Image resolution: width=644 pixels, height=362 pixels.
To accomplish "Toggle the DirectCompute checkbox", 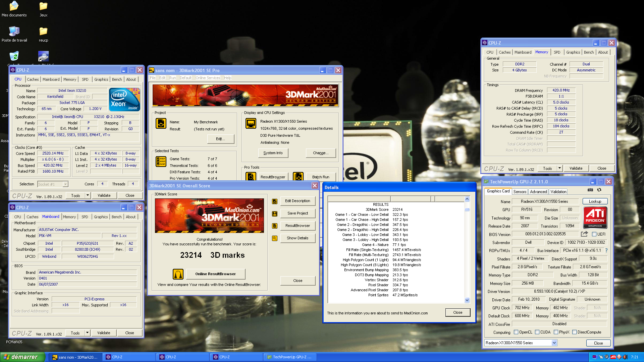I will click(574, 332).
